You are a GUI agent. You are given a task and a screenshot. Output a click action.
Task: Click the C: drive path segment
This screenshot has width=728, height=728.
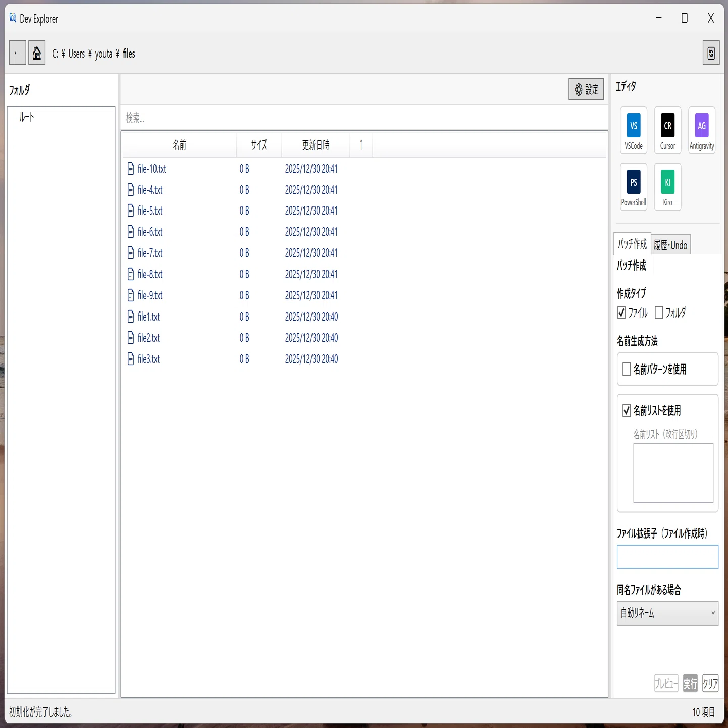[55, 54]
